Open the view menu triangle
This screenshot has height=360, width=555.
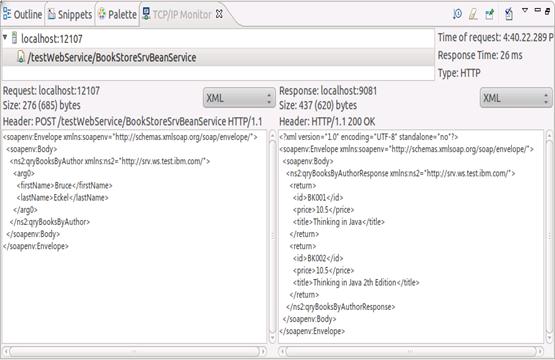pos(525,10)
